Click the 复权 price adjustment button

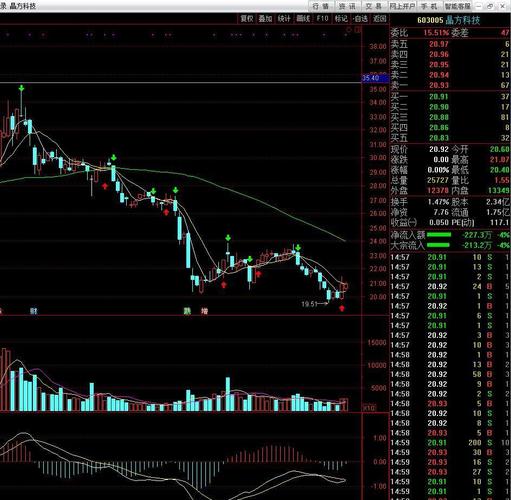pos(247,19)
